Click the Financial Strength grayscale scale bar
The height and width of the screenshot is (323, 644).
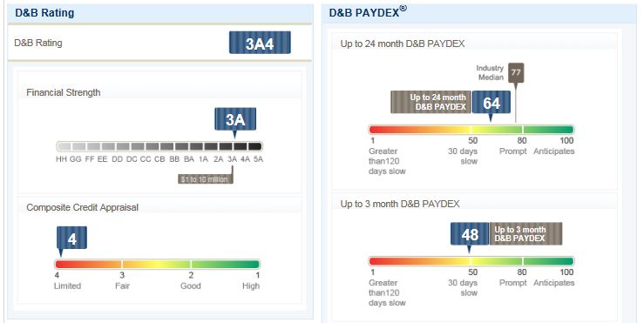tap(159, 146)
